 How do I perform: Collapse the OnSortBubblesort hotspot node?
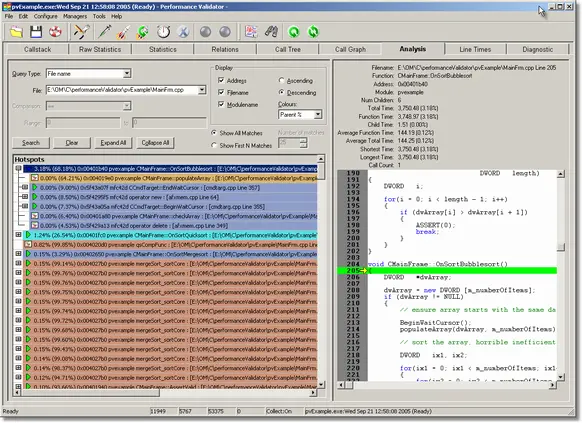tap(18, 168)
